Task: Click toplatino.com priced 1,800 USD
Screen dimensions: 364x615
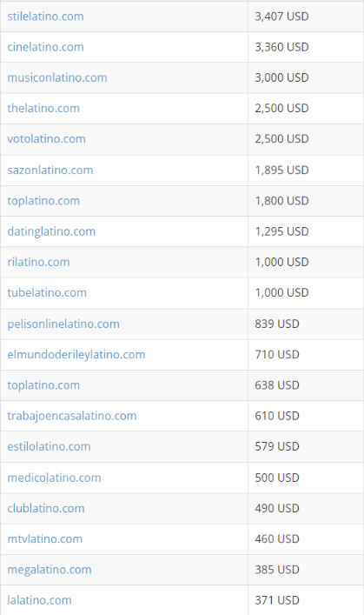Action: 43,201
